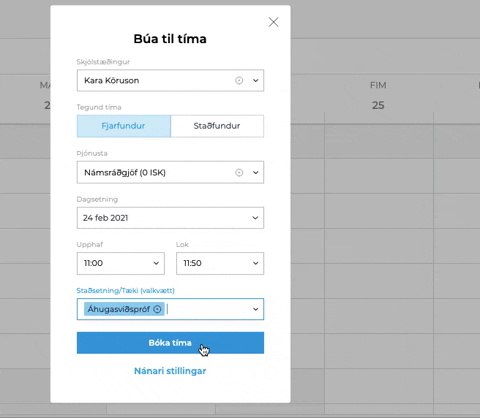Select the Fjarfundur meeting type
This screenshot has height=418, width=480.
124,126
